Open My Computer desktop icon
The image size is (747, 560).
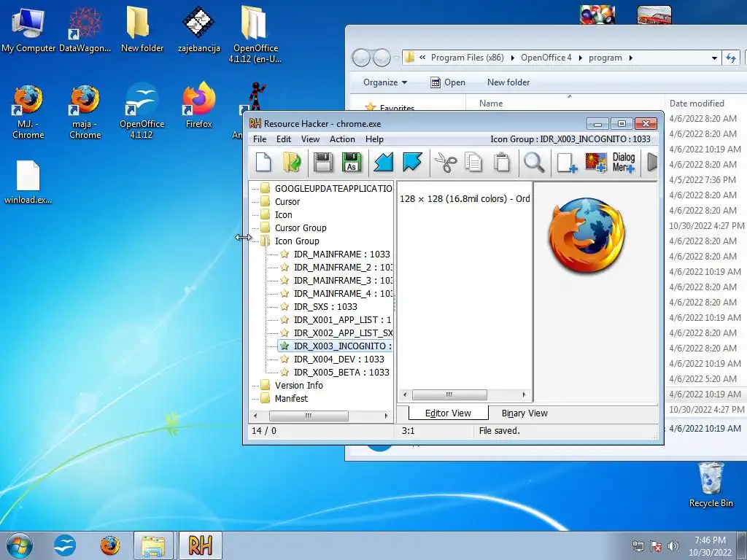[28, 29]
